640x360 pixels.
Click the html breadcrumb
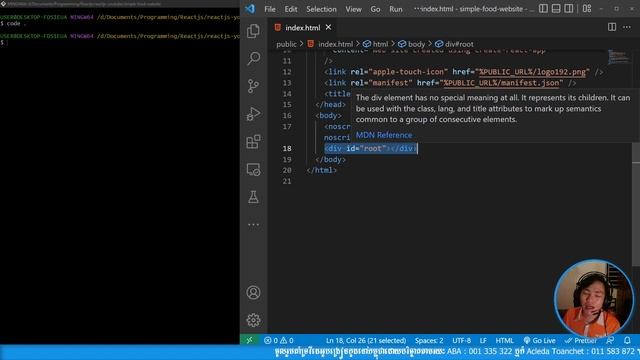376,44
